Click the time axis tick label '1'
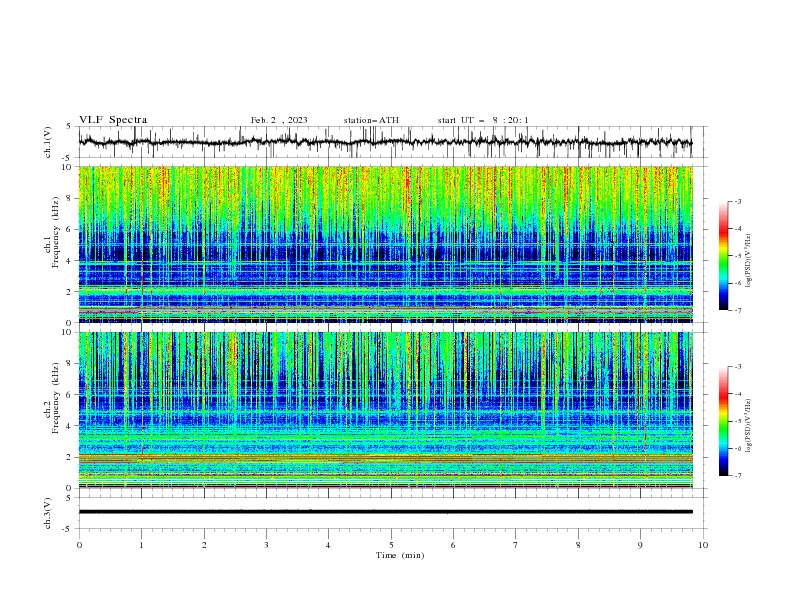The height and width of the screenshot is (612, 792). click(141, 545)
